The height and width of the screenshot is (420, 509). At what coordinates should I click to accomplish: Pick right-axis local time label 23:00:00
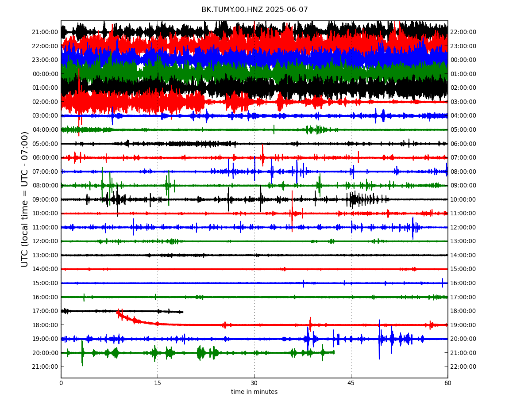pos(463,46)
